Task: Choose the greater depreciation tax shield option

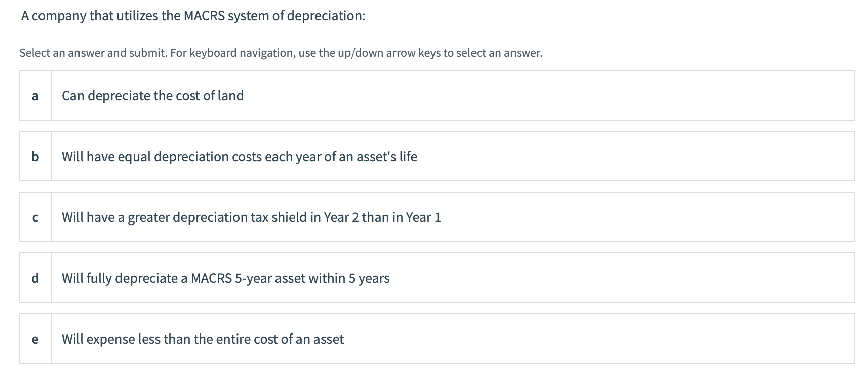Action: pos(251,217)
